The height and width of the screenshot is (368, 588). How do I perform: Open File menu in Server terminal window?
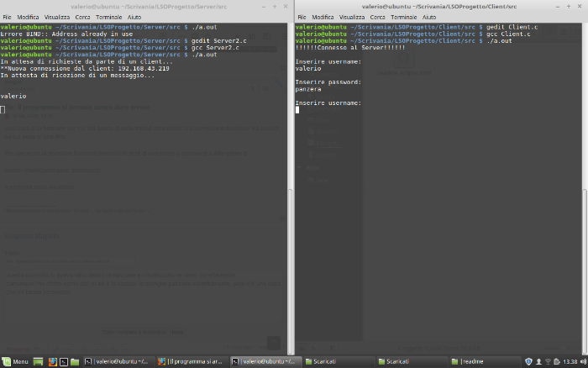tap(7, 17)
